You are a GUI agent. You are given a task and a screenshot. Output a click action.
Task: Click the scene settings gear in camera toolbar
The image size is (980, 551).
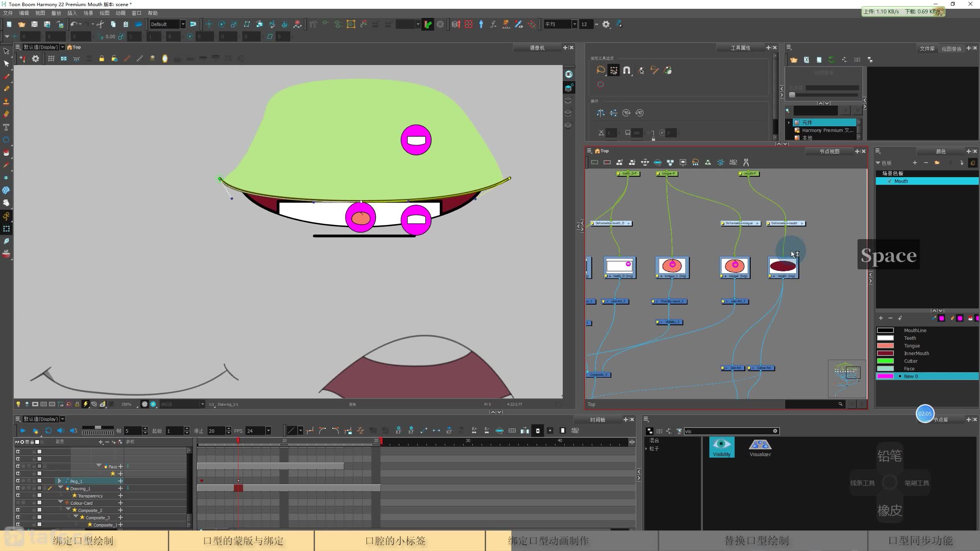pos(36,59)
